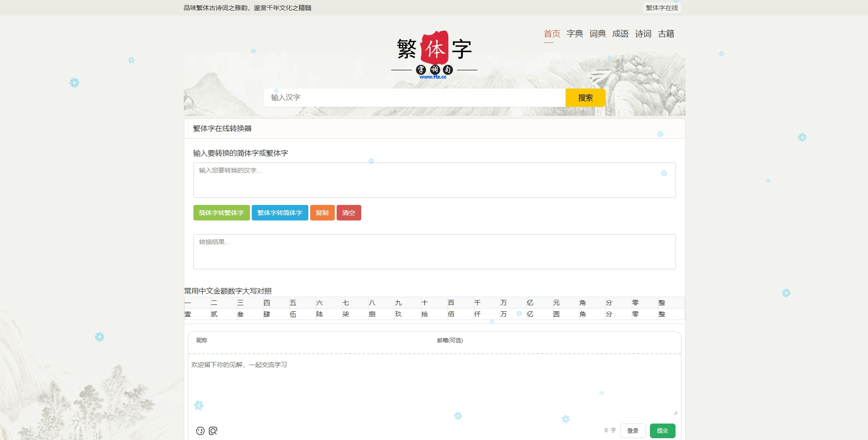Click inside the conversion text area

pos(433,179)
